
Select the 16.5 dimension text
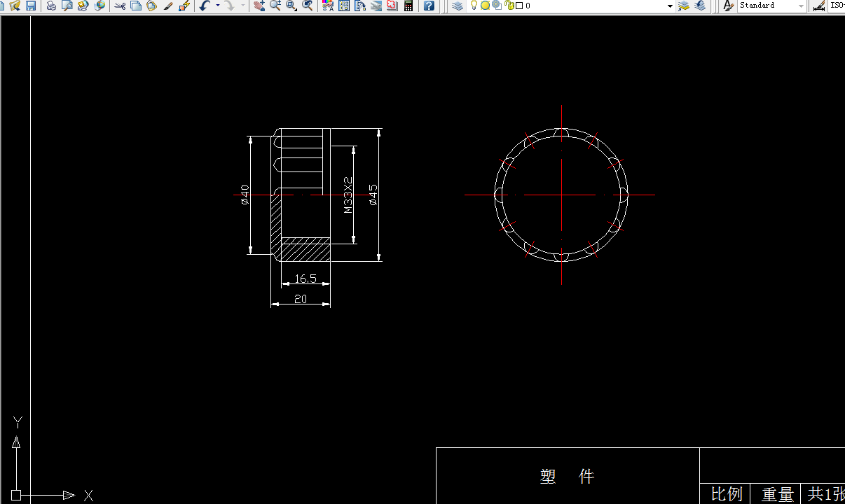click(305, 279)
